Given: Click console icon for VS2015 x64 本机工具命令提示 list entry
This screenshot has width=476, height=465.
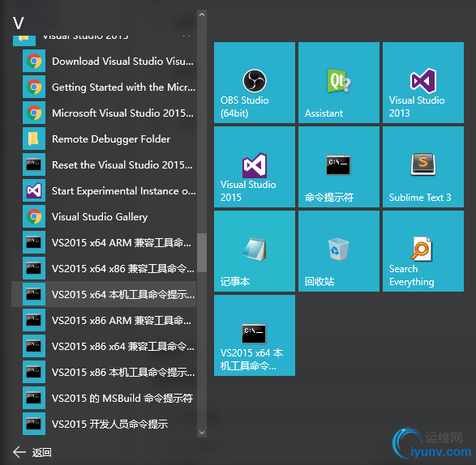Looking at the screenshot, I should [x=34, y=294].
